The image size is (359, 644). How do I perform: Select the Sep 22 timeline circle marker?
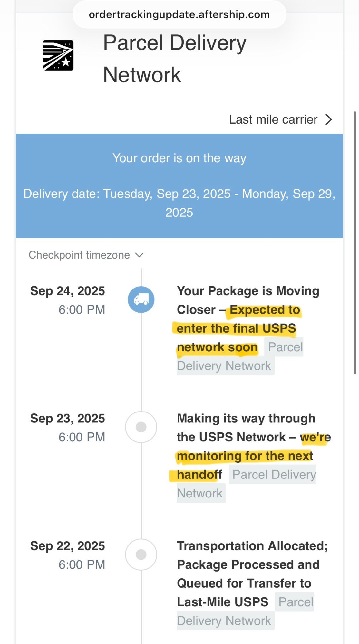pos(141,554)
